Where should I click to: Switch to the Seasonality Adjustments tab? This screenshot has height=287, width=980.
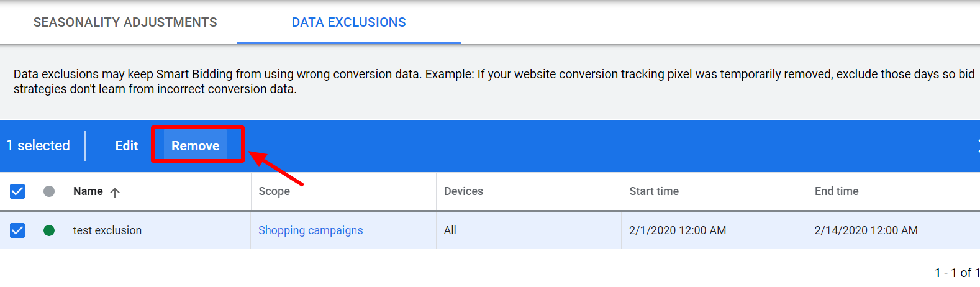click(x=125, y=22)
